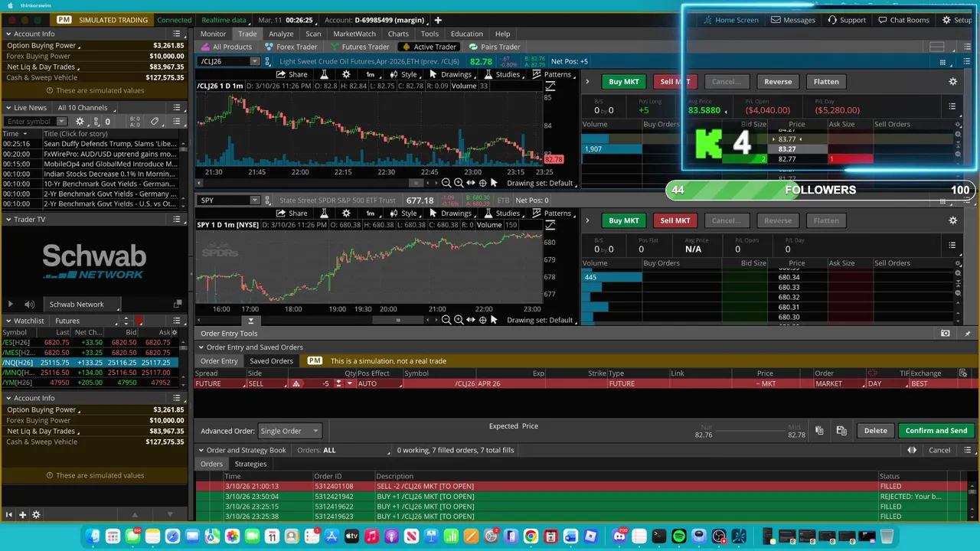
Task: Change the 1m timeframe on the SPY chart
Action: [370, 214]
